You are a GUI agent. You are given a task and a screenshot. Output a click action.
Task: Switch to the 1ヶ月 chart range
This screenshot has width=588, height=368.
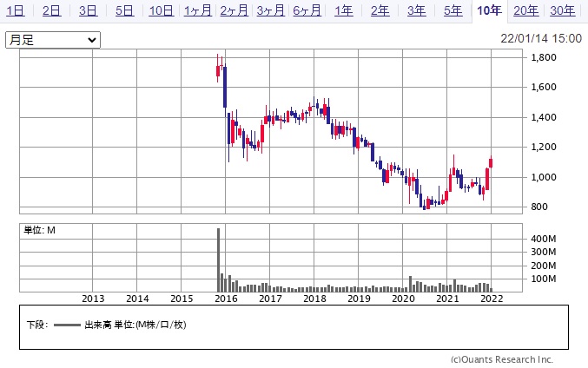[198, 10]
